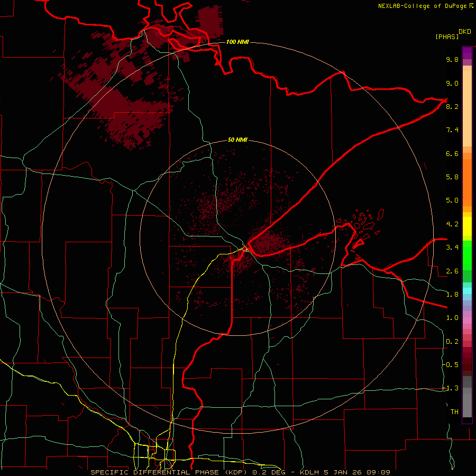This screenshot has width=476, height=476.
Task: Select the -1.3 scale value
Action: (x=450, y=389)
